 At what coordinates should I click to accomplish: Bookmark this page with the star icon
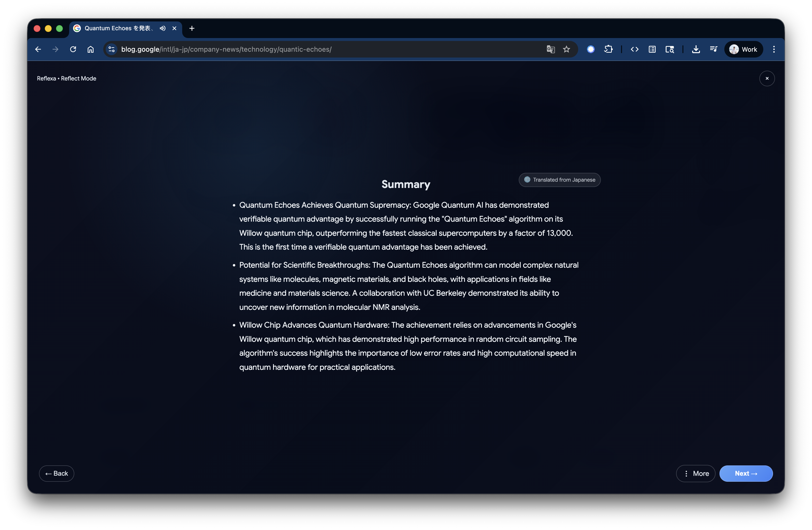point(566,49)
